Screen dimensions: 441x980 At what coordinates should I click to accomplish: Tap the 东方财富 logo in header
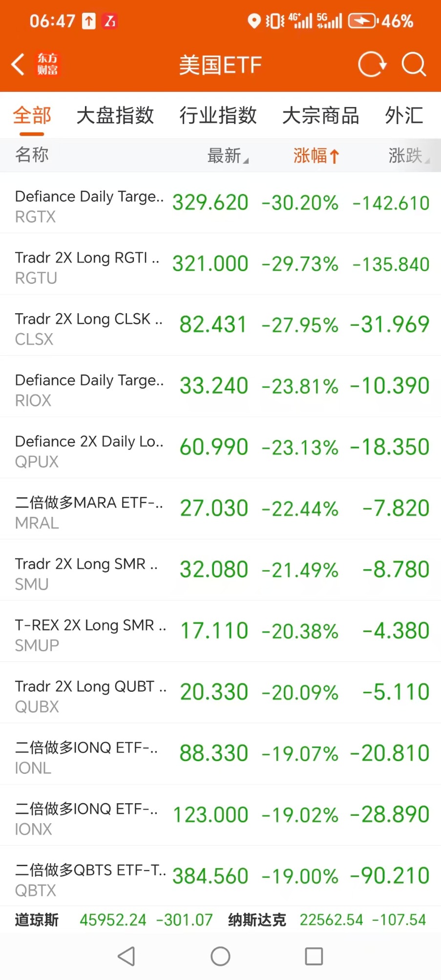47,64
